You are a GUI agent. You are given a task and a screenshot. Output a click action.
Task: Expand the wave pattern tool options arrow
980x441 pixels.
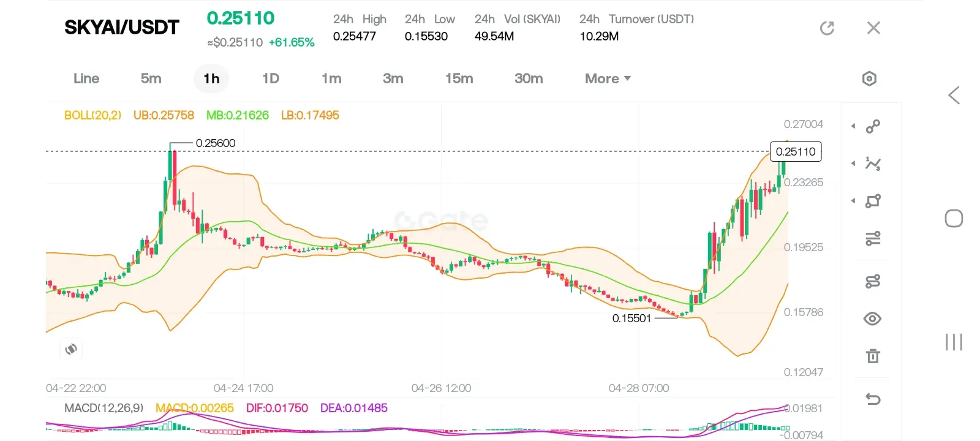coord(853,164)
